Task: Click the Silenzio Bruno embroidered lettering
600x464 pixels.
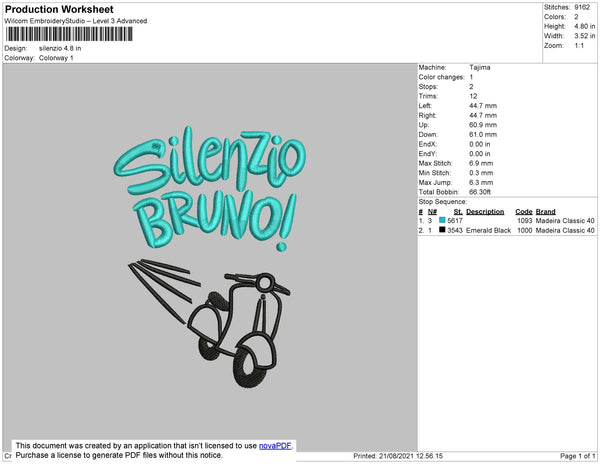Action: (x=210, y=188)
